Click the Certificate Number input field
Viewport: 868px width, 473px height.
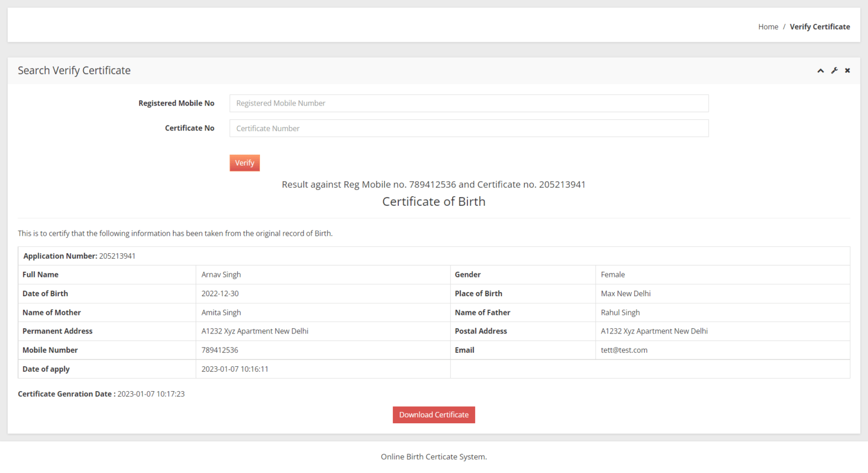[x=468, y=128]
